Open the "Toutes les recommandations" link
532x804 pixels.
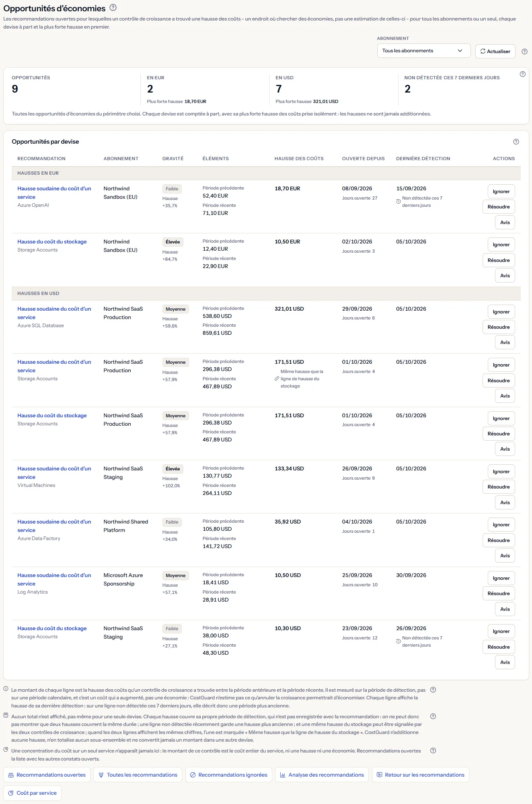point(138,775)
